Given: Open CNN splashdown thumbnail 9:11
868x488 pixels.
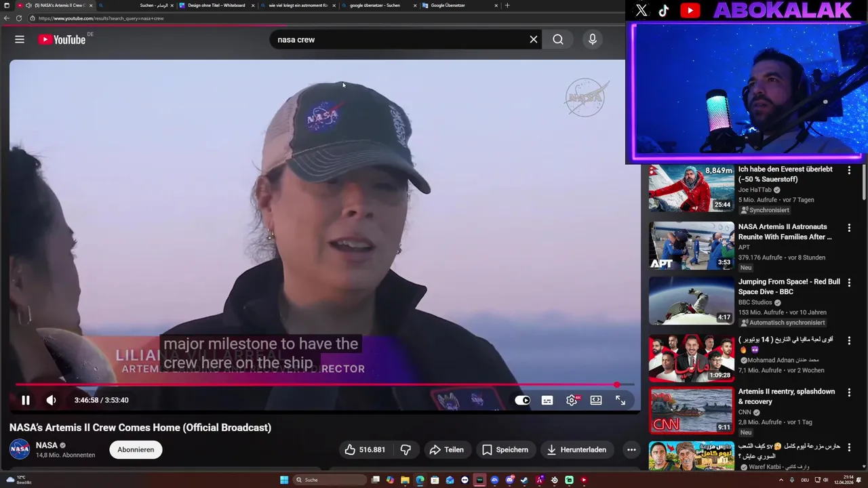Looking at the screenshot, I should point(692,411).
